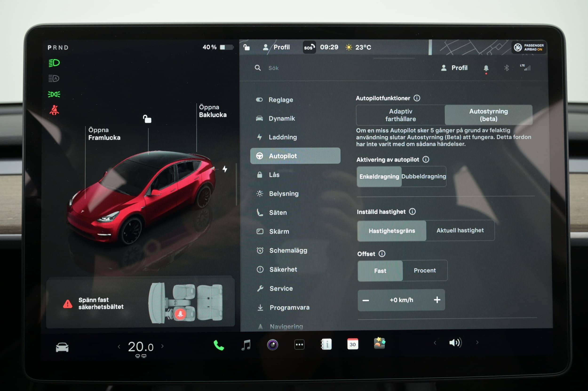Tap Öppna Baklucka to open trunk
This screenshot has width=588, height=391.
pyautogui.click(x=213, y=111)
